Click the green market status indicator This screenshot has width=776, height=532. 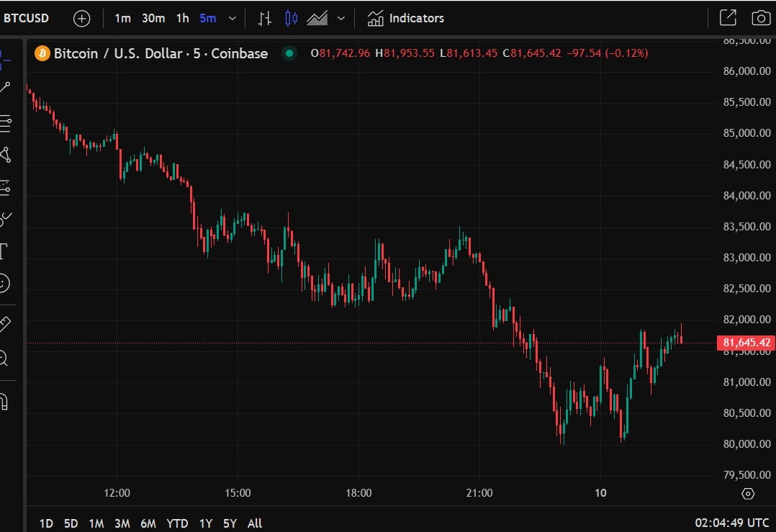point(289,53)
